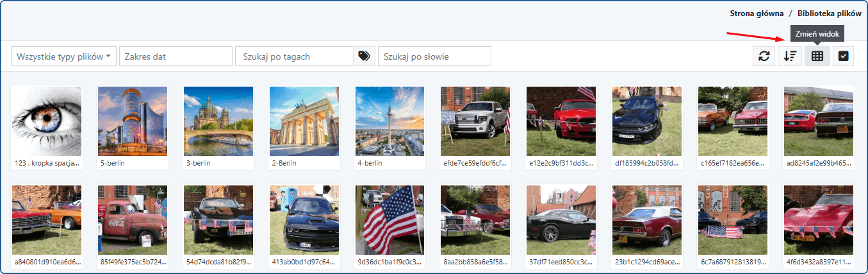Click the refresh library icon
The image size is (868, 274).
tap(764, 56)
